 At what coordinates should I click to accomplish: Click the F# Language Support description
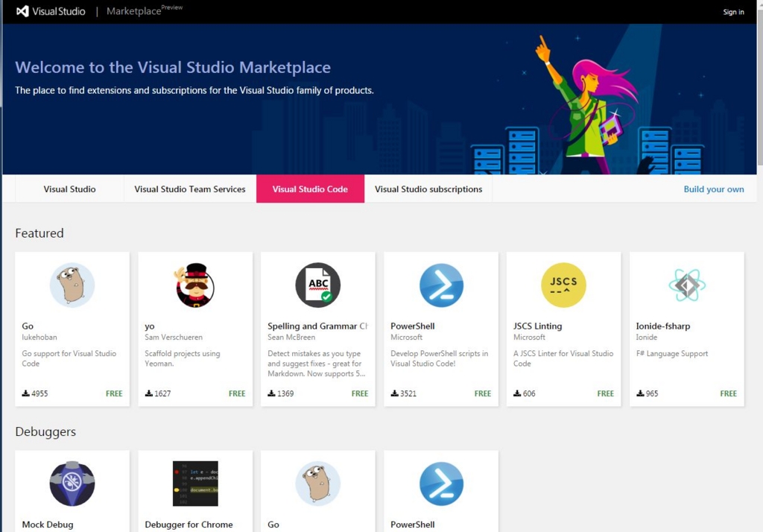[x=672, y=354]
